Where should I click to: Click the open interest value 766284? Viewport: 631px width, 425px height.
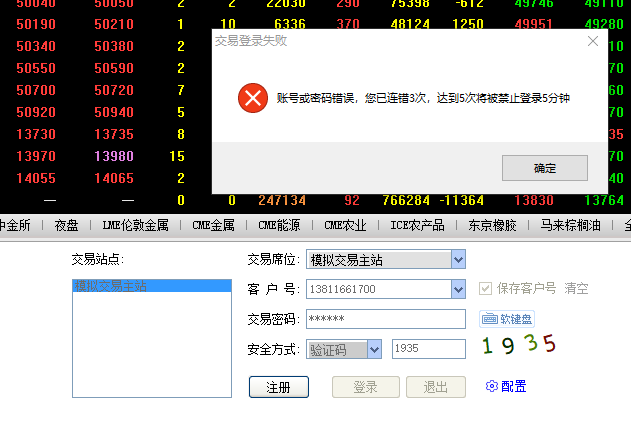coord(406,200)
